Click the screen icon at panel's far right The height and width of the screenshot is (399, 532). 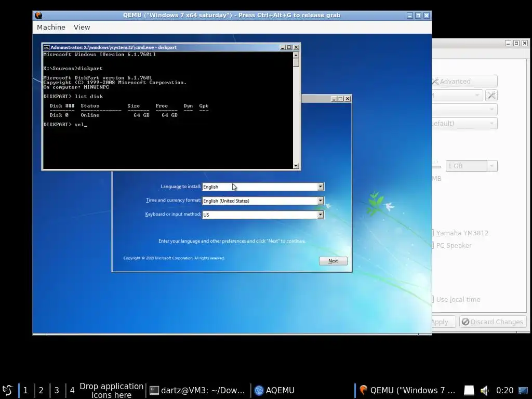pyautogui.click(x=523, y=390)
